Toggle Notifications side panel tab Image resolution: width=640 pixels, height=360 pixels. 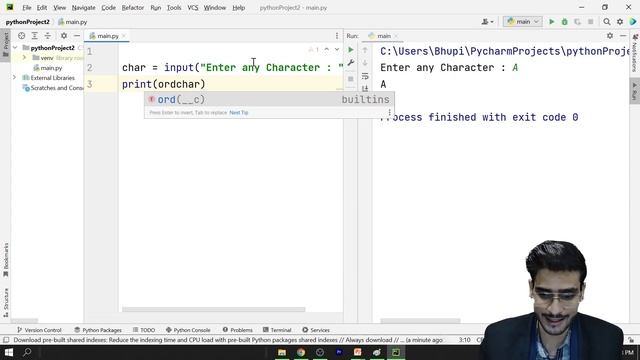tap(635, 53)
